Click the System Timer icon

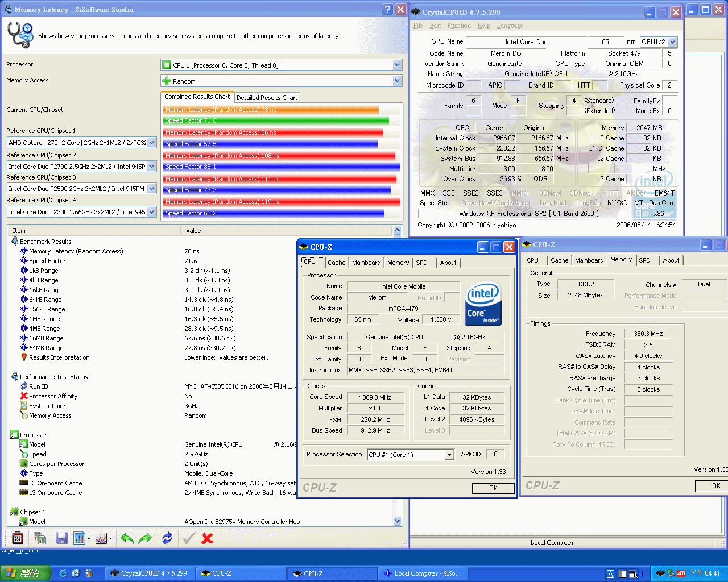pos(24,406)
